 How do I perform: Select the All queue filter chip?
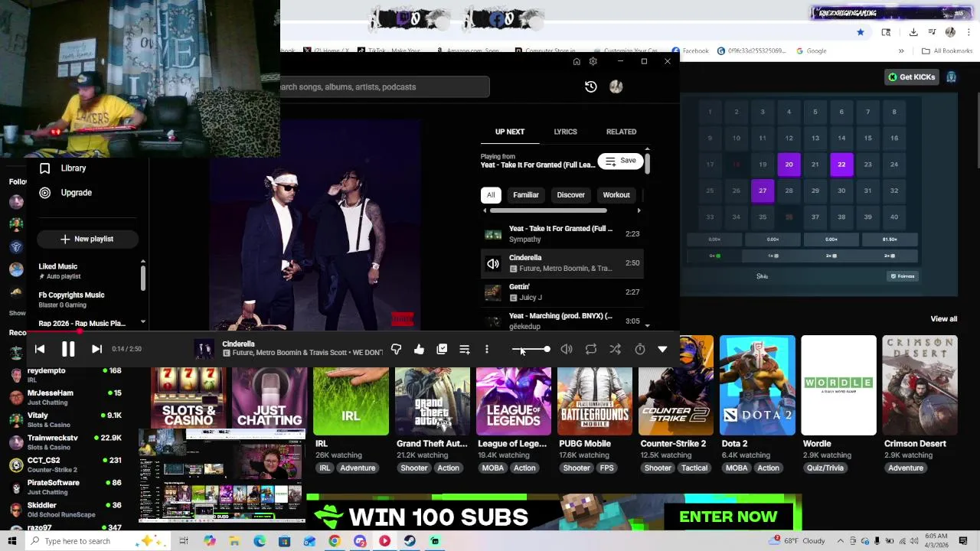click(x=491, y=194)
